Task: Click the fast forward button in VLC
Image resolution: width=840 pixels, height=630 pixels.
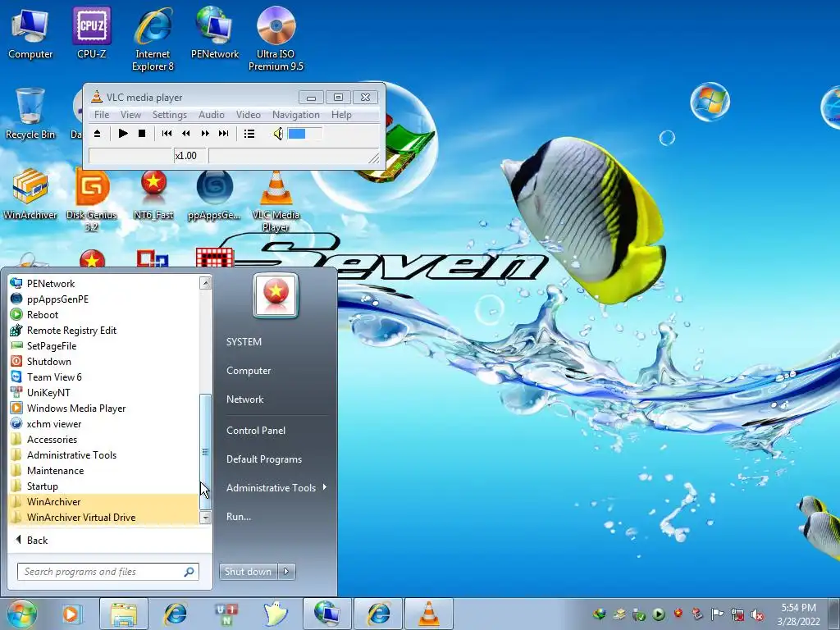Action: coord(205,134)
